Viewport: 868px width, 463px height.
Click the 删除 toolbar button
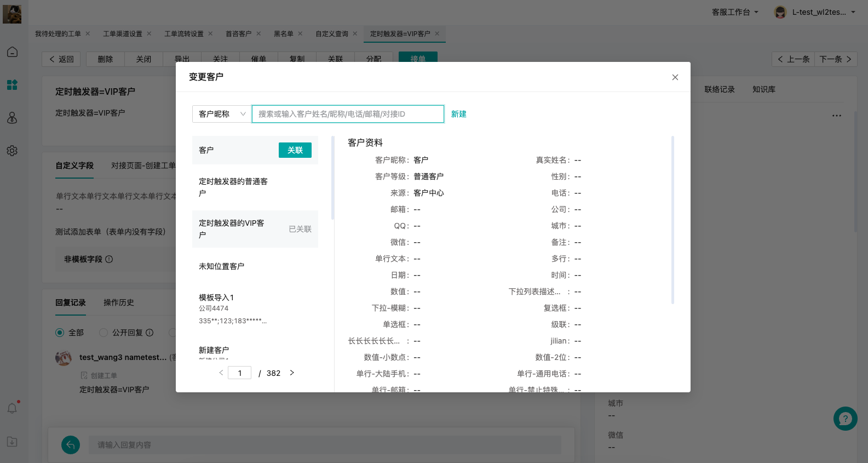[x=105, y=59]
